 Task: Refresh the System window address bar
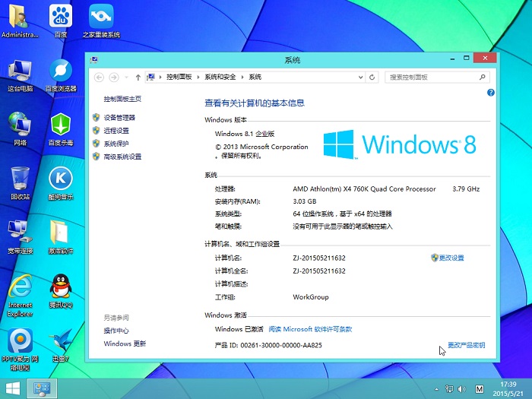[x=372, y=78]
